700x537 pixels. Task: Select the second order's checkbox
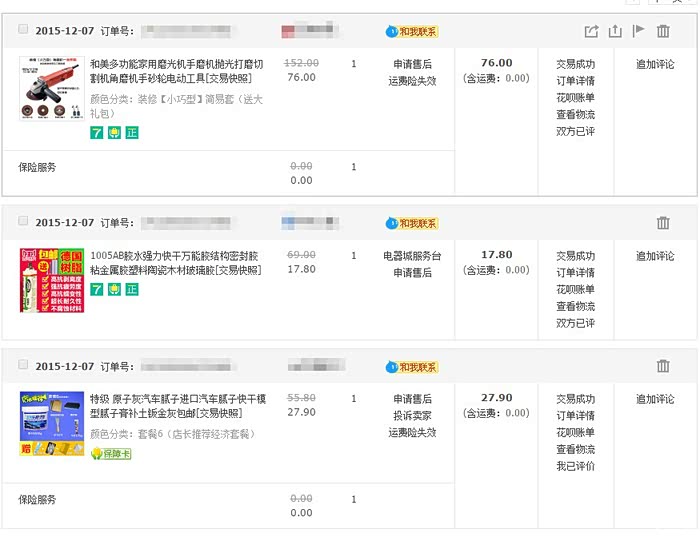coord(23,222)
